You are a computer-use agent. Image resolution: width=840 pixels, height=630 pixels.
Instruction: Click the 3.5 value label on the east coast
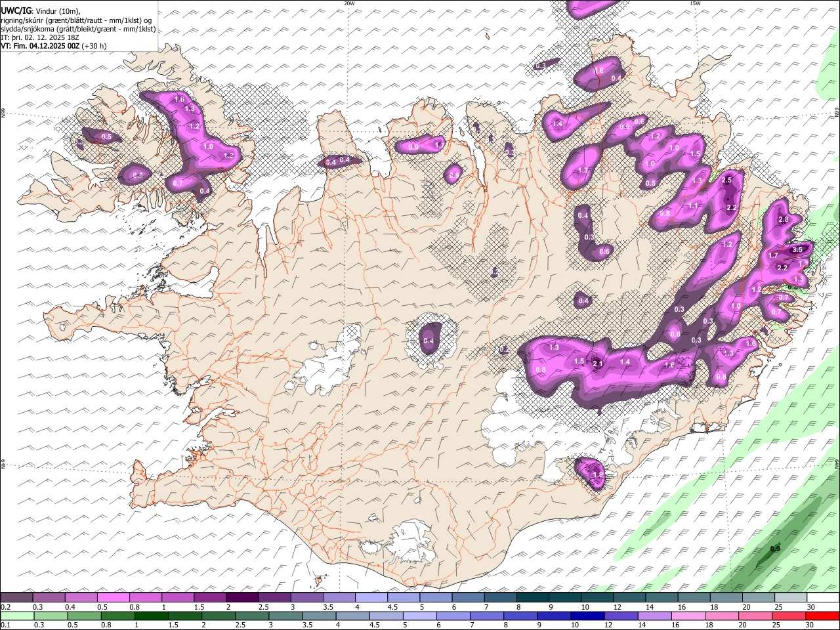coord(797,249)
